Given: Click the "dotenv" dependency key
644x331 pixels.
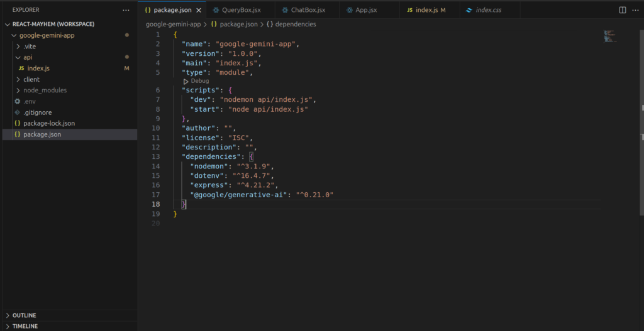Looking at the screenshot, I should [x=207, y=176].
